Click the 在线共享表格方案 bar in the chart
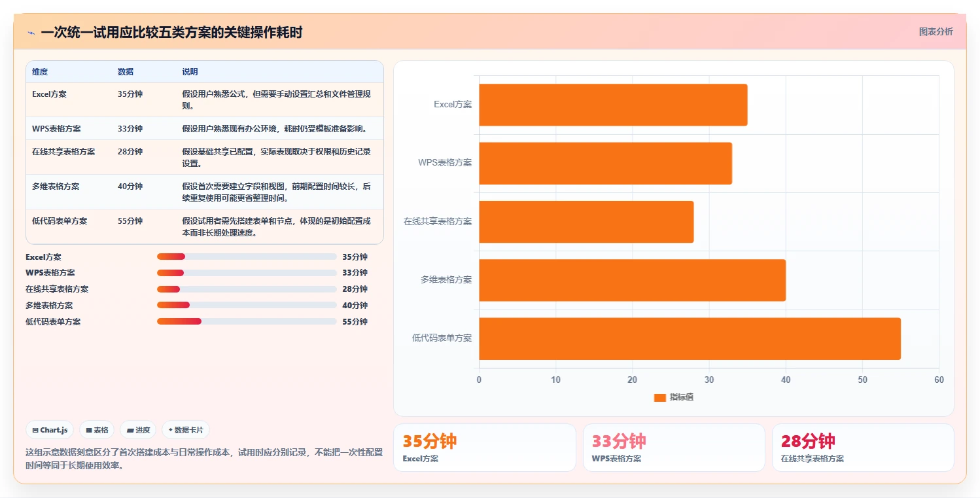Screen dimensions: 980x498 [x=586, y=222]
